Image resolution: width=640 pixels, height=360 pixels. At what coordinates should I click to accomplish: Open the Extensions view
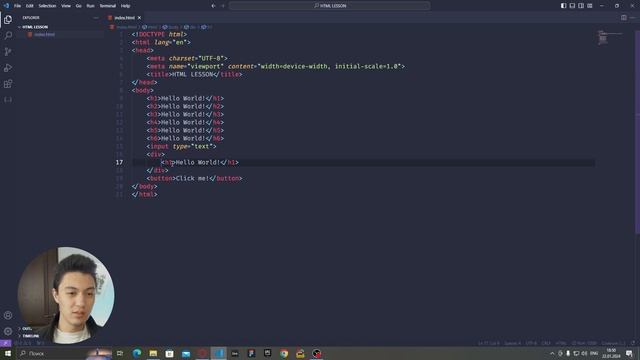click(x=8, y=84)
